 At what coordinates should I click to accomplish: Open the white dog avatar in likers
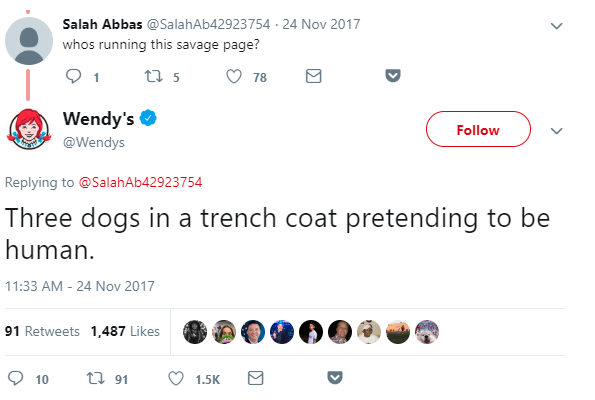coord(427,332)
